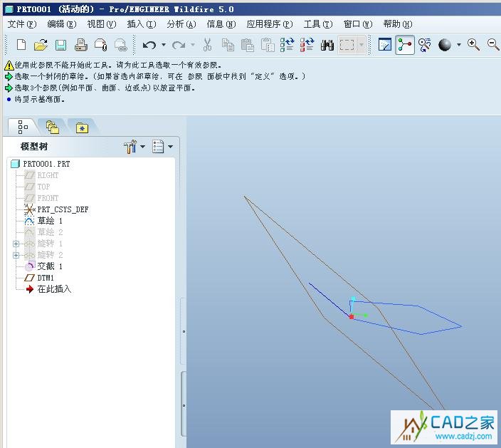The width and height of the screenshot is (501, 448).
Task: Expand the 旋转 2 tree node
Action: (x=16, y=255)
